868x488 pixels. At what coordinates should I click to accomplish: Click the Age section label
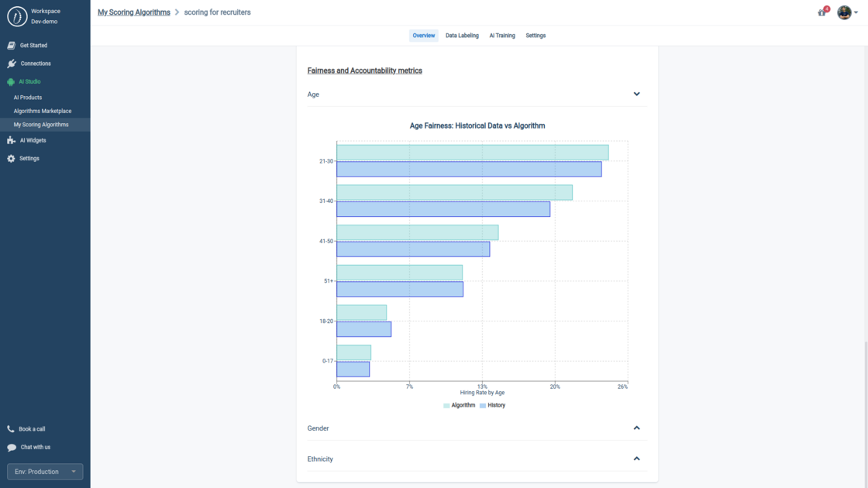coord(313,95)
